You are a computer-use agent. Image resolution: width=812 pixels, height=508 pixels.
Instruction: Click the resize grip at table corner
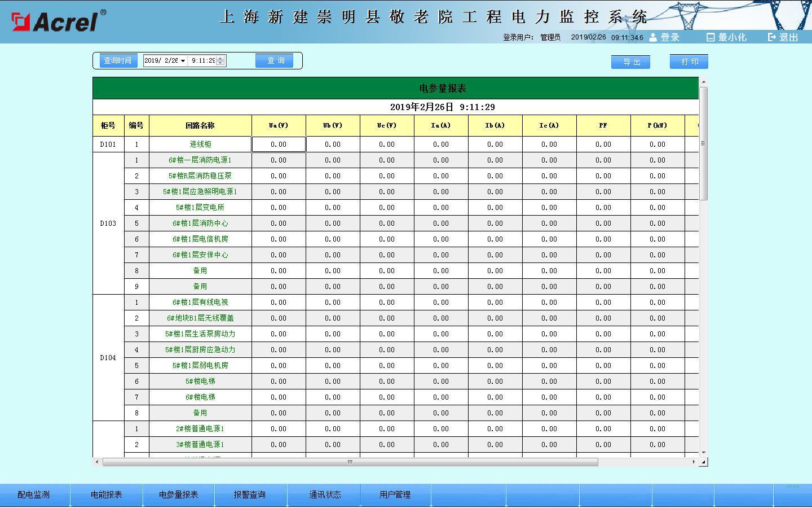click(703, 462)
